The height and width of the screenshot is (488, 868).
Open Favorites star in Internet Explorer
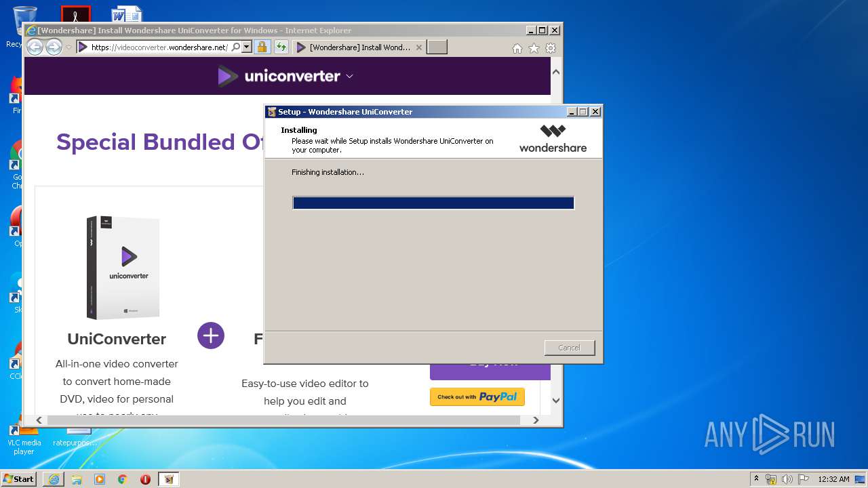[534, 48]
